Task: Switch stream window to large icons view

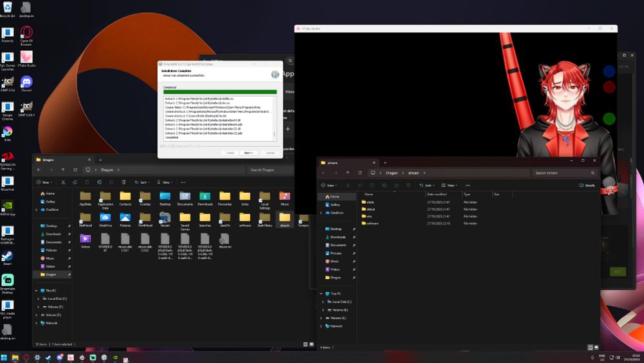Action: click(596, 348)
